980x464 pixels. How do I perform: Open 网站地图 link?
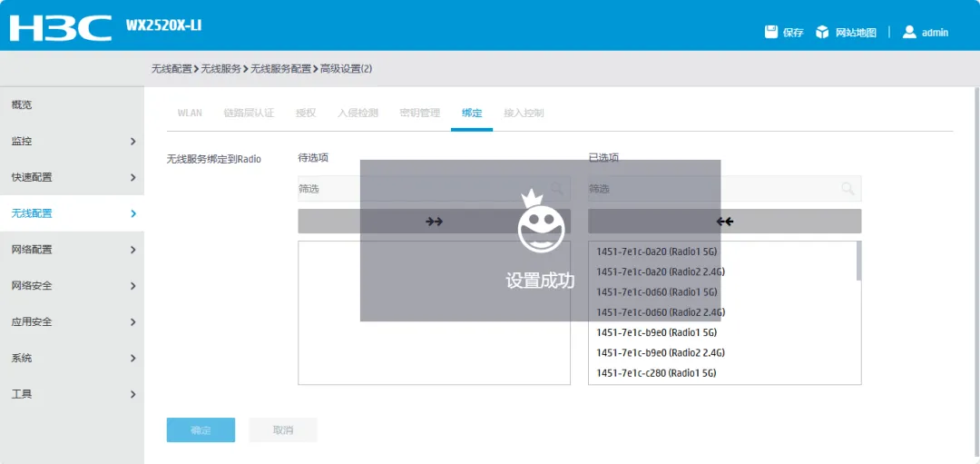(x=857, y=33)
